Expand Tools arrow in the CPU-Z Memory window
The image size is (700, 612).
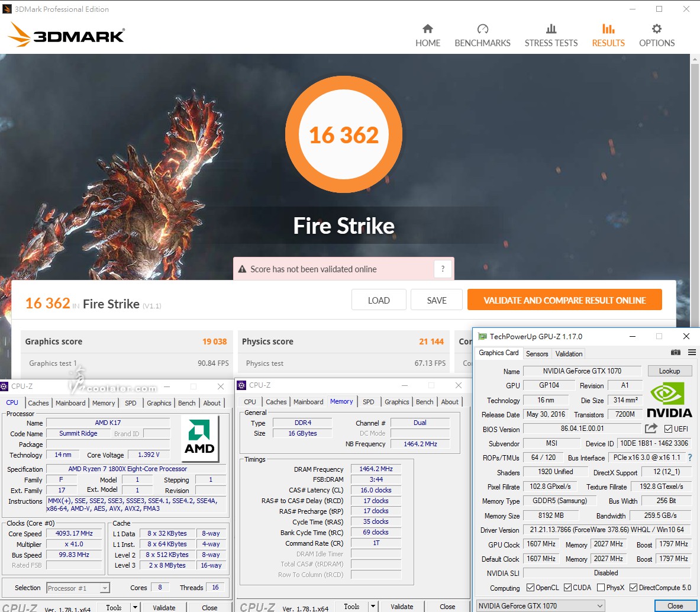click(373, 607)
